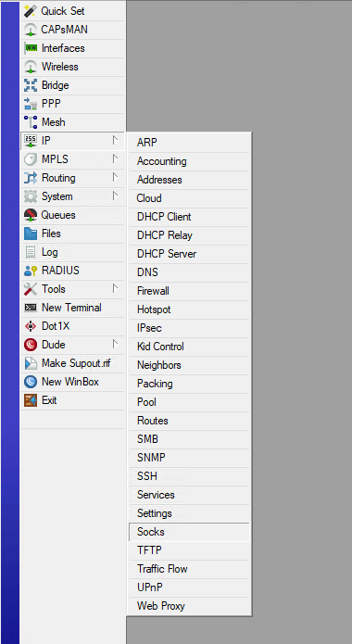Select the SSH entry
Image resolution: width=352 pixels, height=644 pixels.
point(189,476)
